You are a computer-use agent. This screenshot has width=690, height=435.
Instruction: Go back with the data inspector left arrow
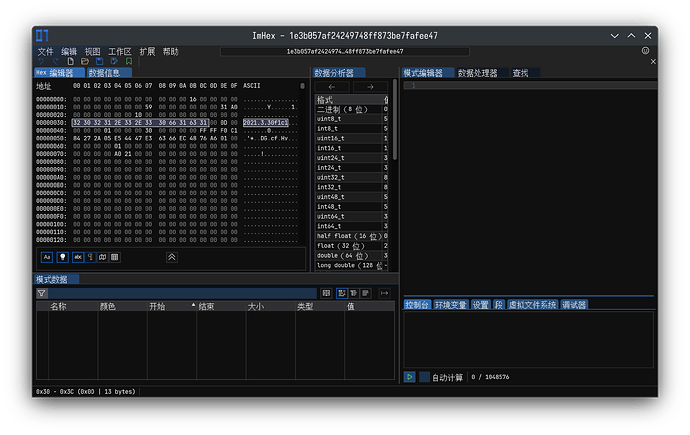(x=332, y=87)
